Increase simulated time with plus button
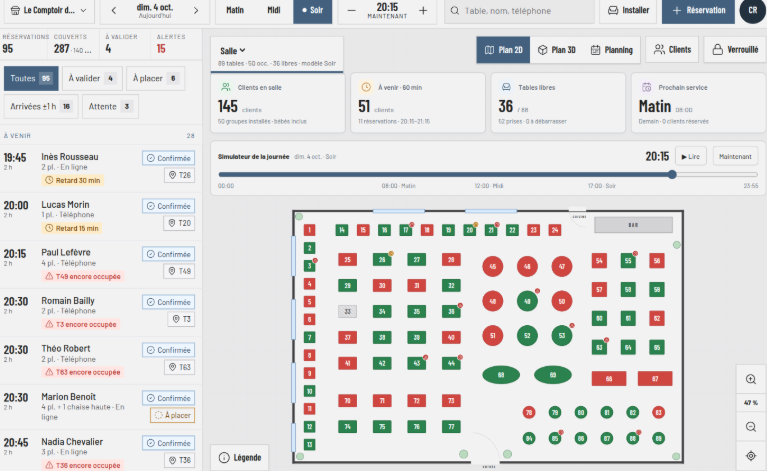The image size is (767, 471). pyautogui.click(x=423, y=10)
